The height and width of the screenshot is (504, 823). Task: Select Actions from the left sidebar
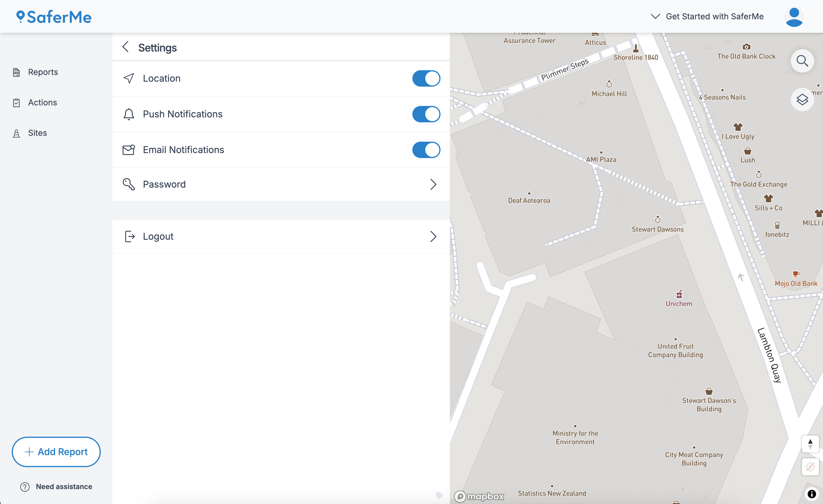[42, 102]
